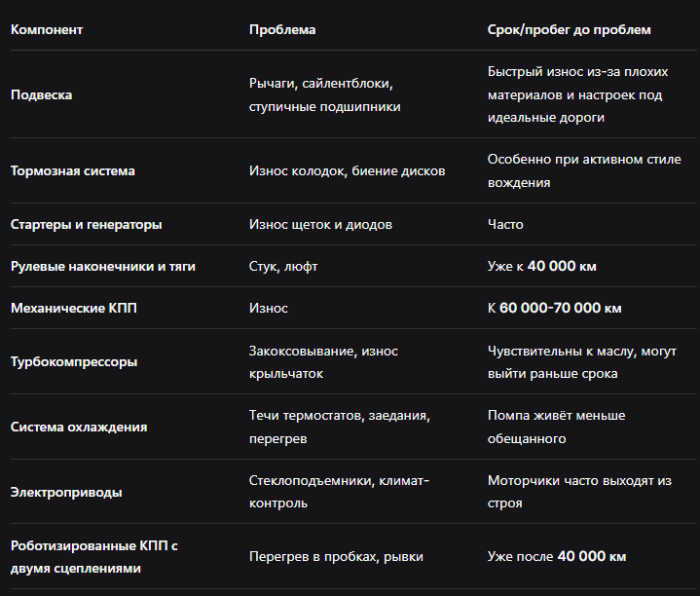
Task: Select the Электроприводы row label
Action: pos(66,493)
